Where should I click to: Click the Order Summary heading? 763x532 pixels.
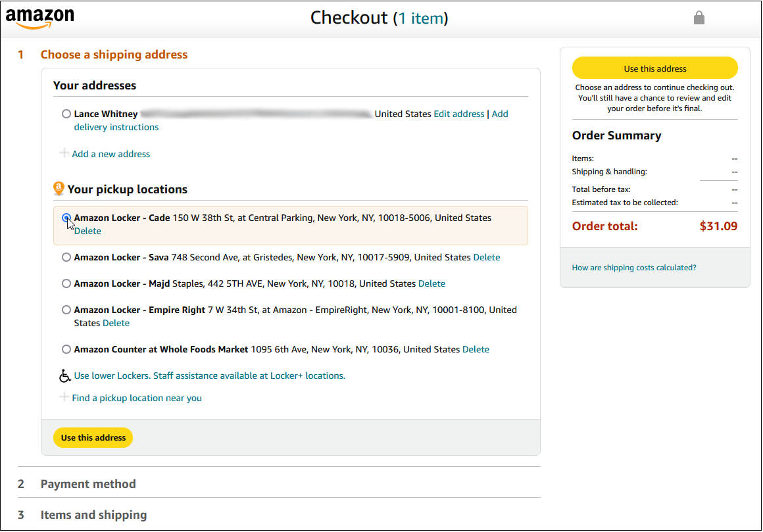tap(616, 135)
